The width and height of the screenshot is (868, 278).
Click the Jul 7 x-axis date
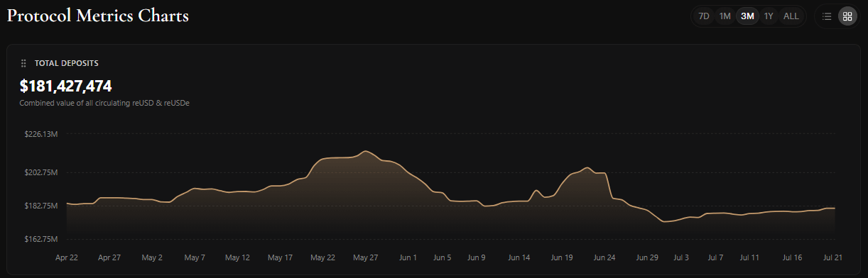715,257
